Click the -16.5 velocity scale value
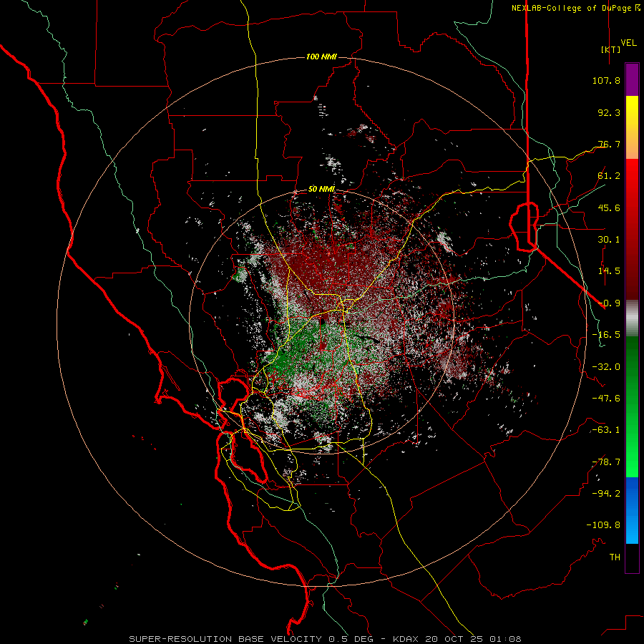This screenshot has width=644, height=644. pos(606,335)
